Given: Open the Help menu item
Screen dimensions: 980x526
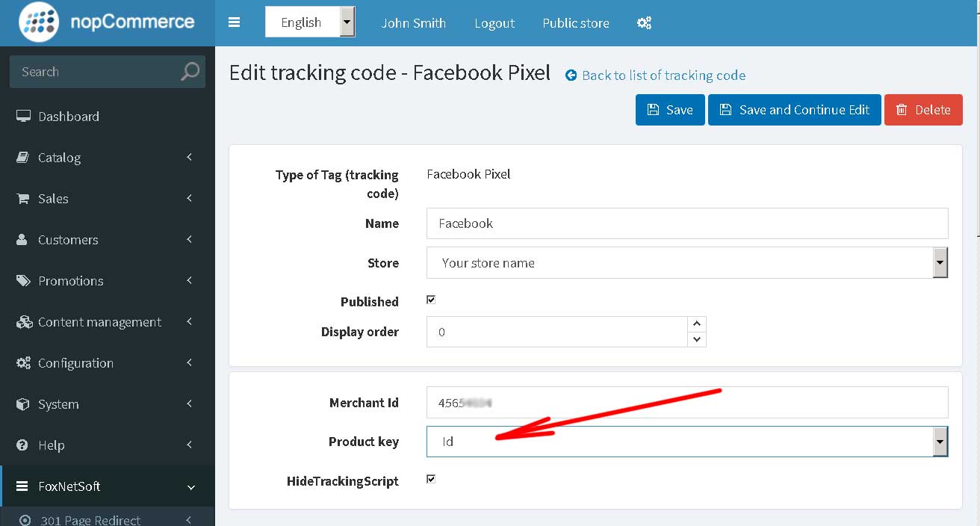Looking at the screenshot, I should click(108, 445).
